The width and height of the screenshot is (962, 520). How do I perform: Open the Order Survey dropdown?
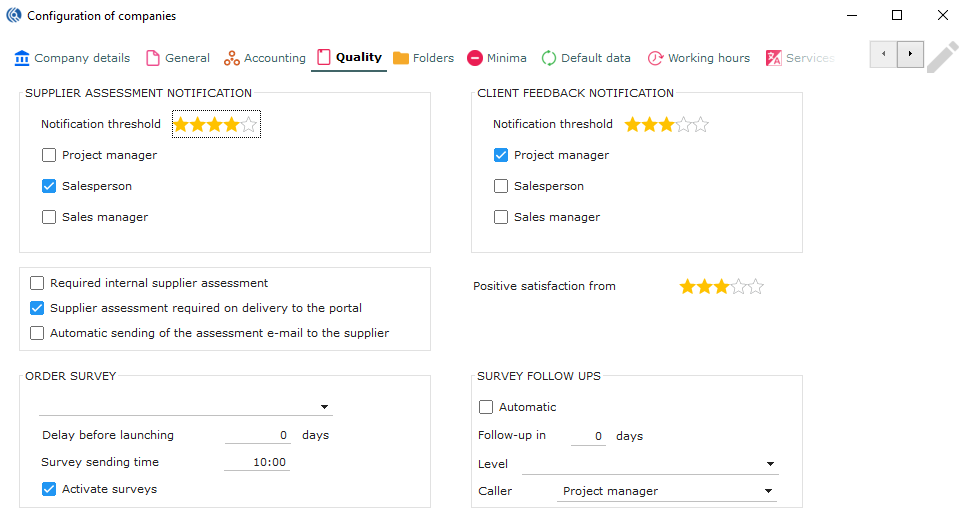pyautogui.click(x=325, y=407)
